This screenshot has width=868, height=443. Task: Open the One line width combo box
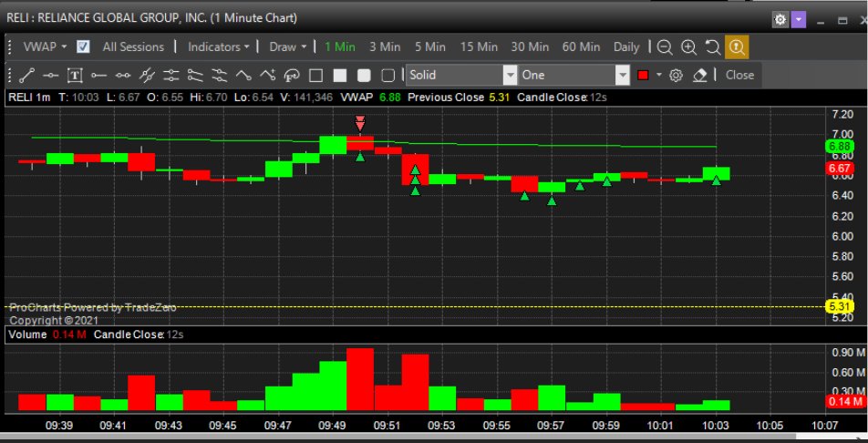574,75
